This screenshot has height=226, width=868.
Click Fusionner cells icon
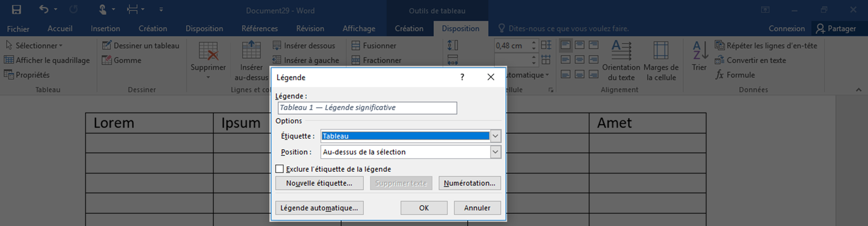(356, 46)
